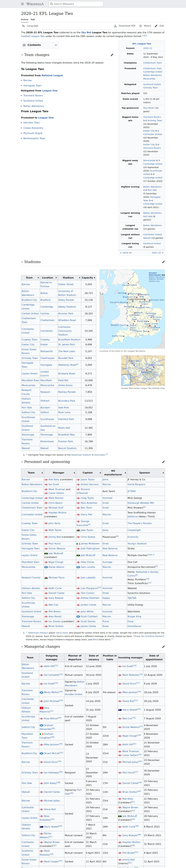Open the Greater Manchester clubs map image
The width and height of the screenshot is (186, 868).
(x=143, y=371)
